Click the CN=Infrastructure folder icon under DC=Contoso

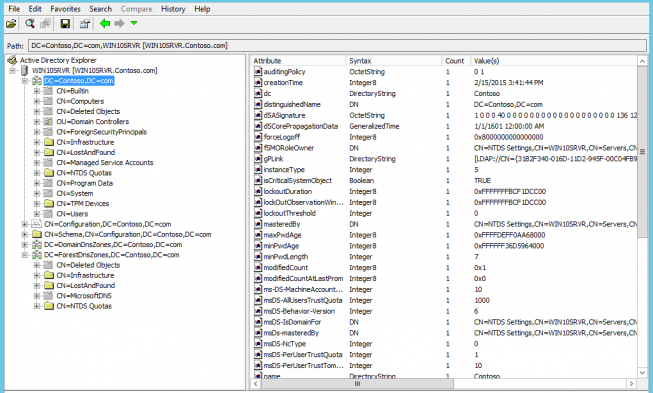[49, 142]
